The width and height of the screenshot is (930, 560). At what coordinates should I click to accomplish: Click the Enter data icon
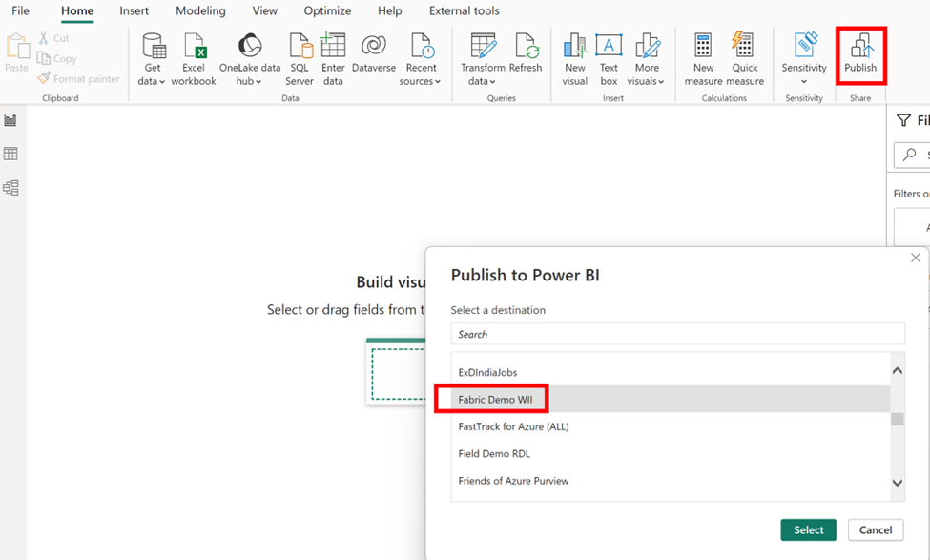pyautogui.click(x=333, y=45)
